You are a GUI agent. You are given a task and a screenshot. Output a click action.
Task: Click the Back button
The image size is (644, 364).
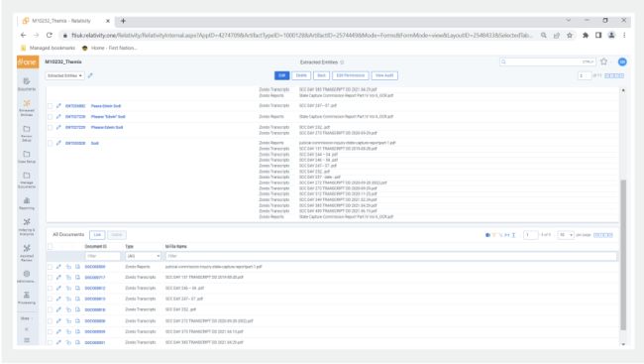coord(321,75)
